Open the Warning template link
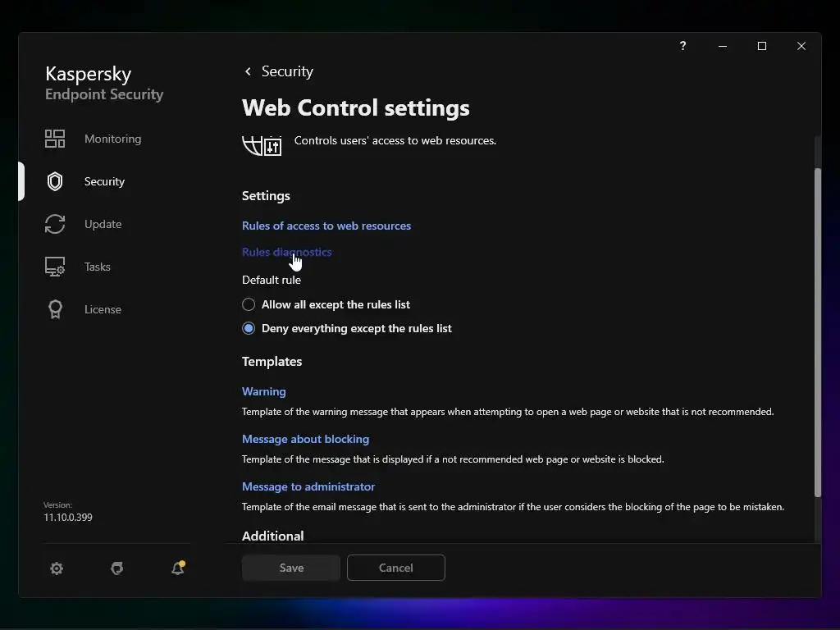This screenshot has width=840, height=630. click(x=263, y=391)
